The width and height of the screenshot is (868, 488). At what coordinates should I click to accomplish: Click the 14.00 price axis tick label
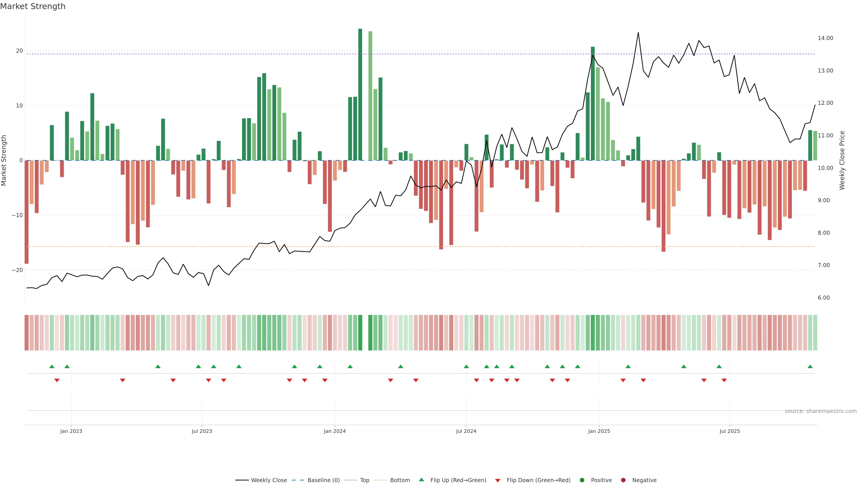(x=825, y=38)
